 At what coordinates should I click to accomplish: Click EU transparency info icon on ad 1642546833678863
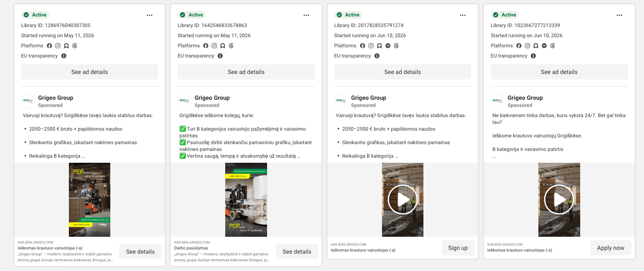tap(220, 56)
